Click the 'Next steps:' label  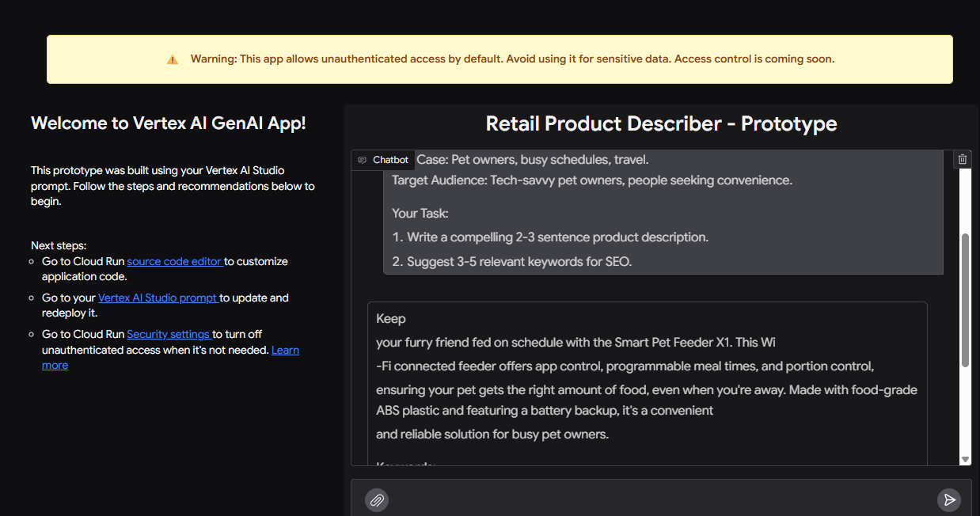pyautogui.click(x=59, y=245)
